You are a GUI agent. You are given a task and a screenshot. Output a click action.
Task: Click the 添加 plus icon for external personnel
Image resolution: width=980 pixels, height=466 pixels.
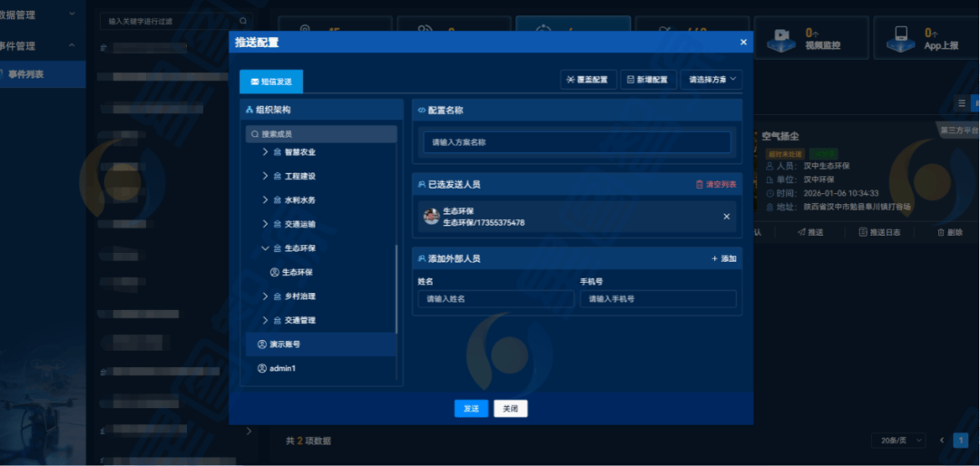[x=714, y=258]
